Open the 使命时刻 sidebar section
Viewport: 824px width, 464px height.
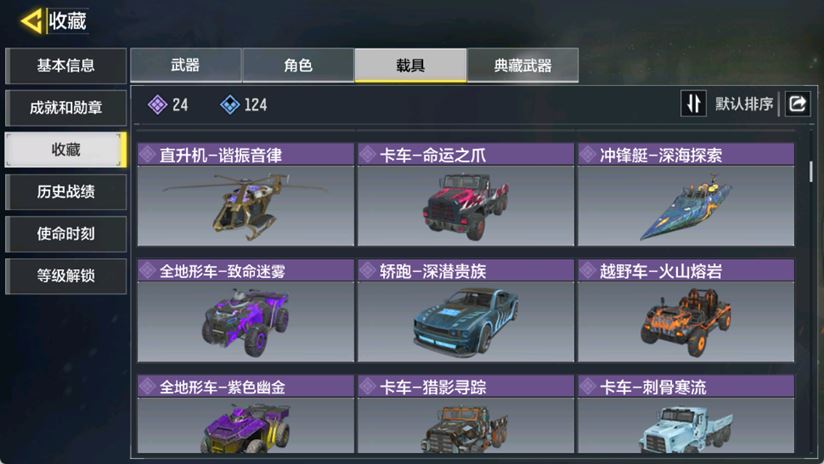66,234
